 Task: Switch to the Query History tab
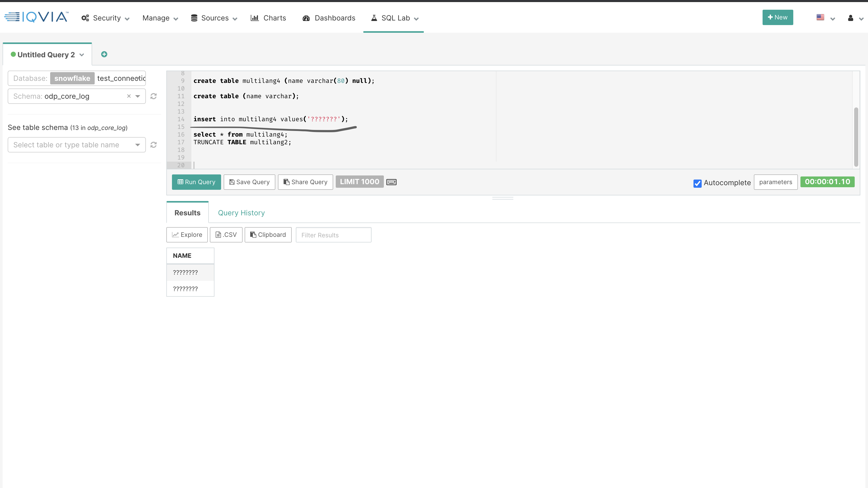coord(241,213)
